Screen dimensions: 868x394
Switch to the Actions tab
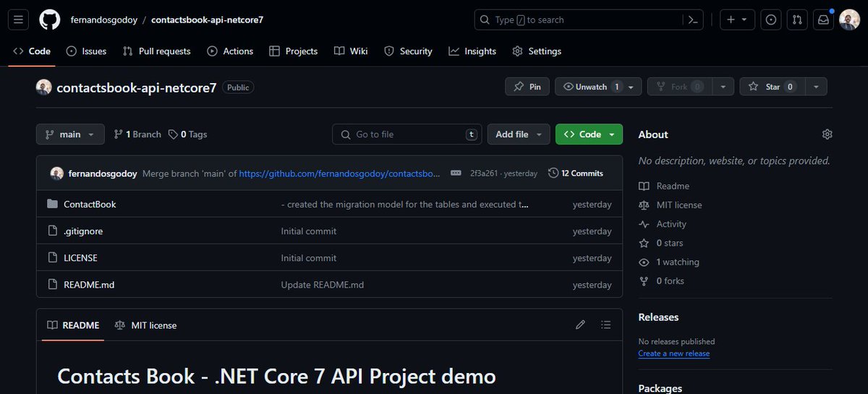coord(230,51)
